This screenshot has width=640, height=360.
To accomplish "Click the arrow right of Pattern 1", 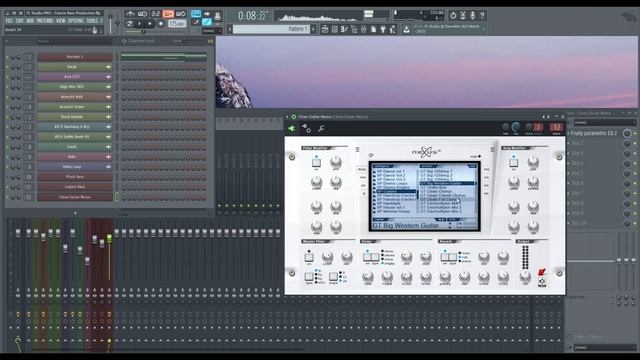I will [x=313, y=29].
